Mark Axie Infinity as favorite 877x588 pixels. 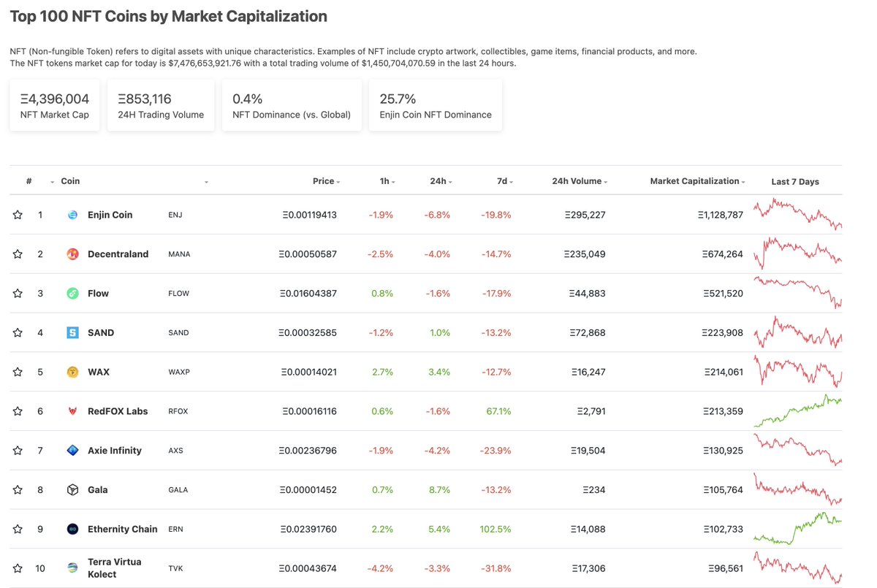pyautogui.click(x=18, y=451)
